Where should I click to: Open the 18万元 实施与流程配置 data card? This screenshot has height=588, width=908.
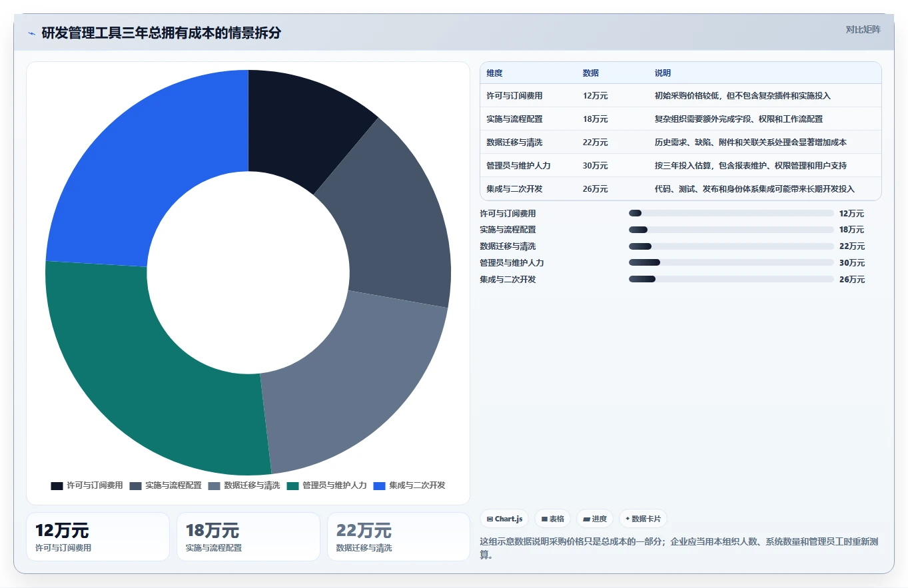coord(248,537)
